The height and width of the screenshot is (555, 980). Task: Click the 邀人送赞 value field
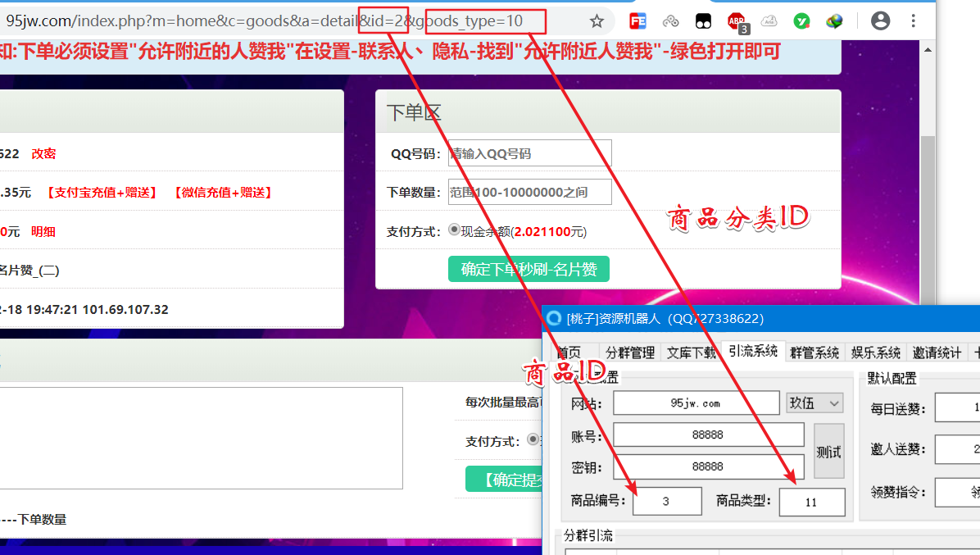958,448
